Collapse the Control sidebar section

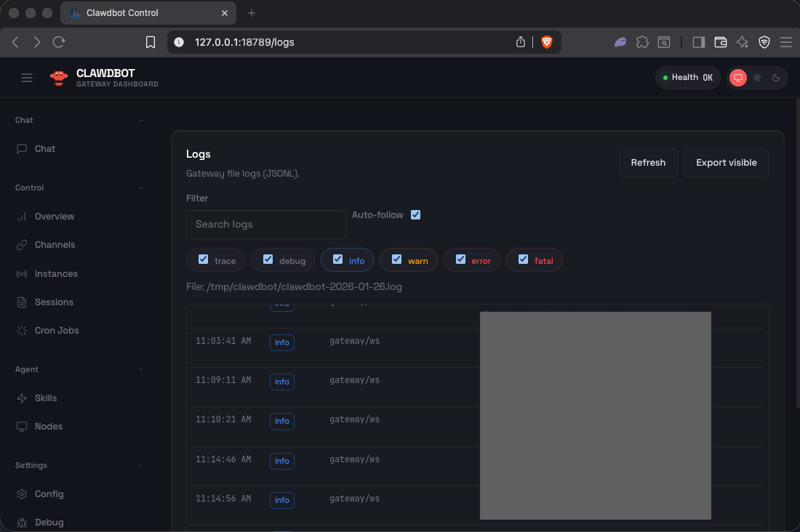141,188
